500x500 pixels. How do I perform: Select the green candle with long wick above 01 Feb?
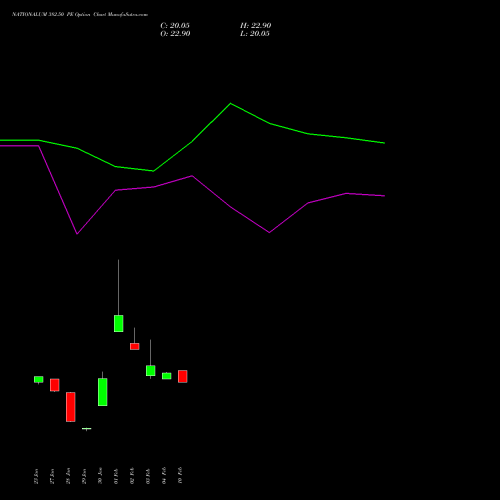coord(119,323)
